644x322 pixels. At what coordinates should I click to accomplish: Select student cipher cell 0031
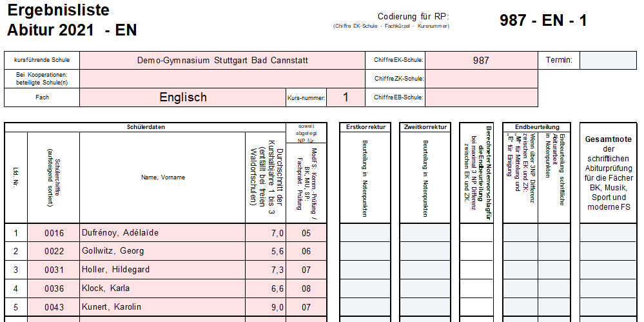click(54, 270)
